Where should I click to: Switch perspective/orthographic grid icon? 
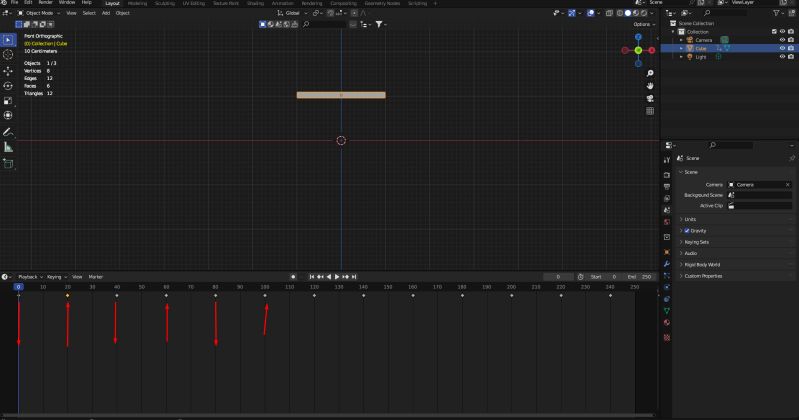point(650,111)
